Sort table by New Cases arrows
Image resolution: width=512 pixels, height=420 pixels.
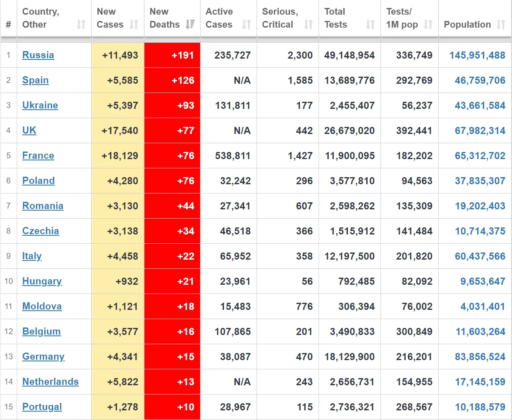click(x=134, y=25)
